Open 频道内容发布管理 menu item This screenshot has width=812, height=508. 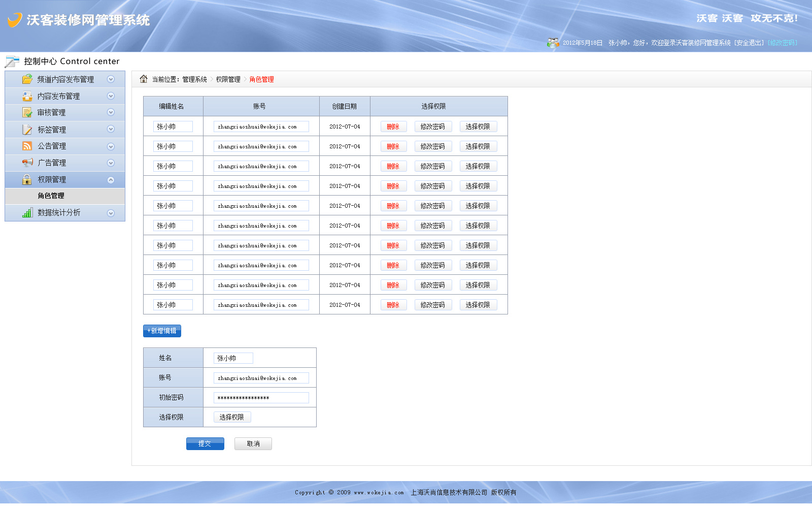pyautogui.click(x=65, y=79)
